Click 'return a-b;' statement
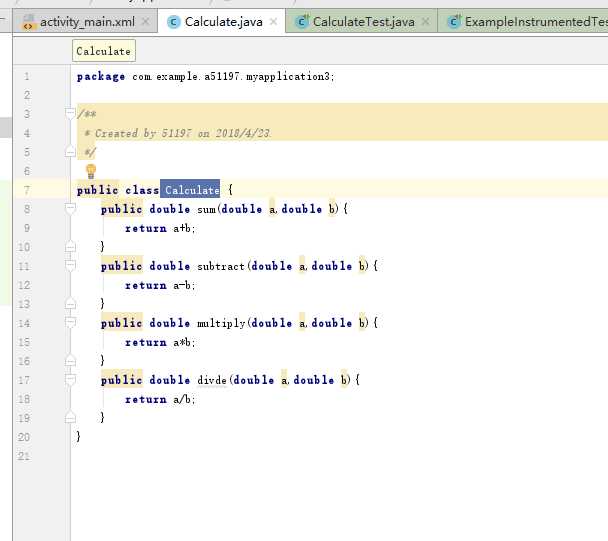608x541 pixels. pos(160,285)
